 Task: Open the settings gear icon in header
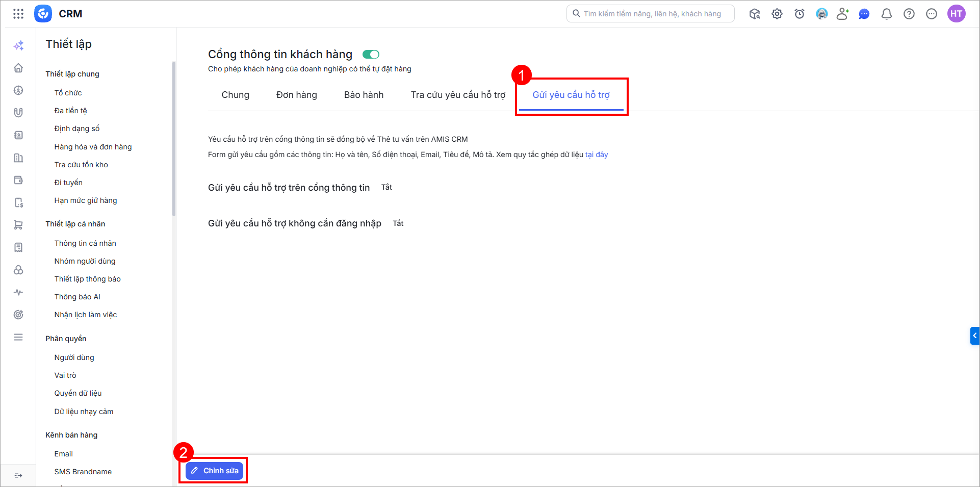[x=777, y=14]
